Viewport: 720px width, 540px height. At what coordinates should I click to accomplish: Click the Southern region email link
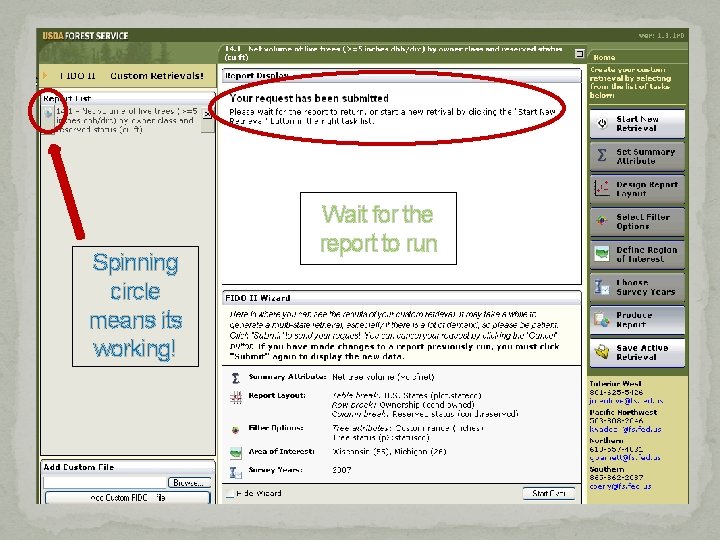point(620,486)
